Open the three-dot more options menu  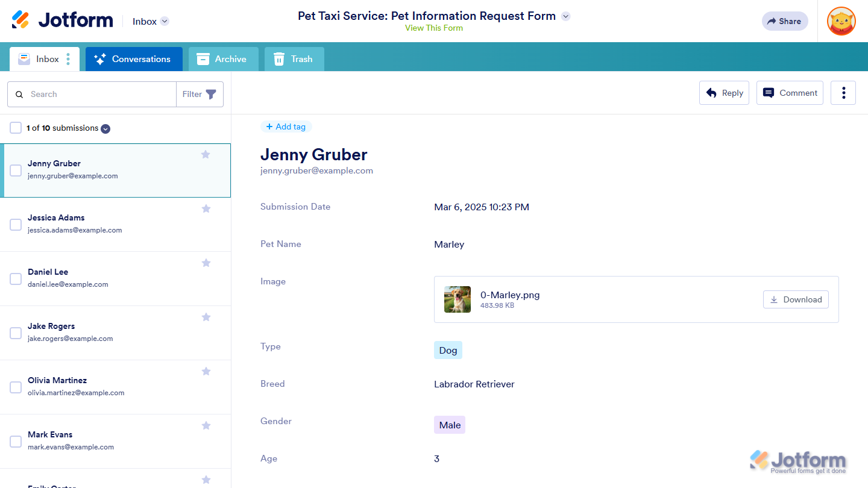843,93
